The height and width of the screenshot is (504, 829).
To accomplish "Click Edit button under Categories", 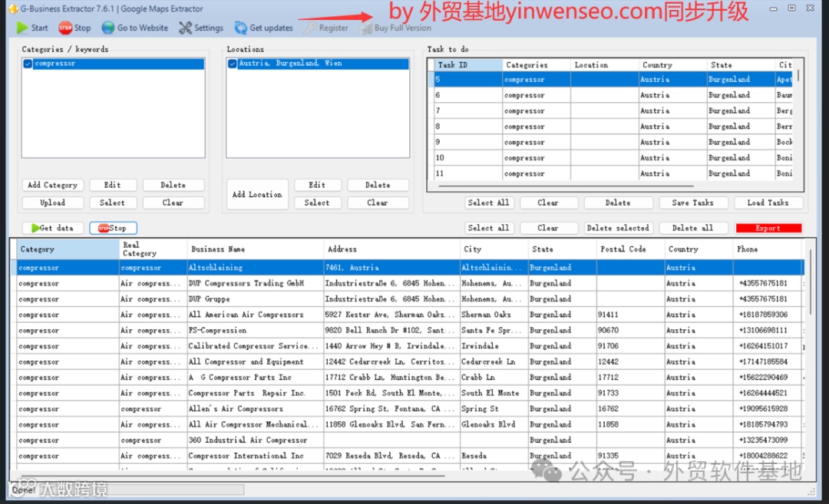I will (113, 185).
